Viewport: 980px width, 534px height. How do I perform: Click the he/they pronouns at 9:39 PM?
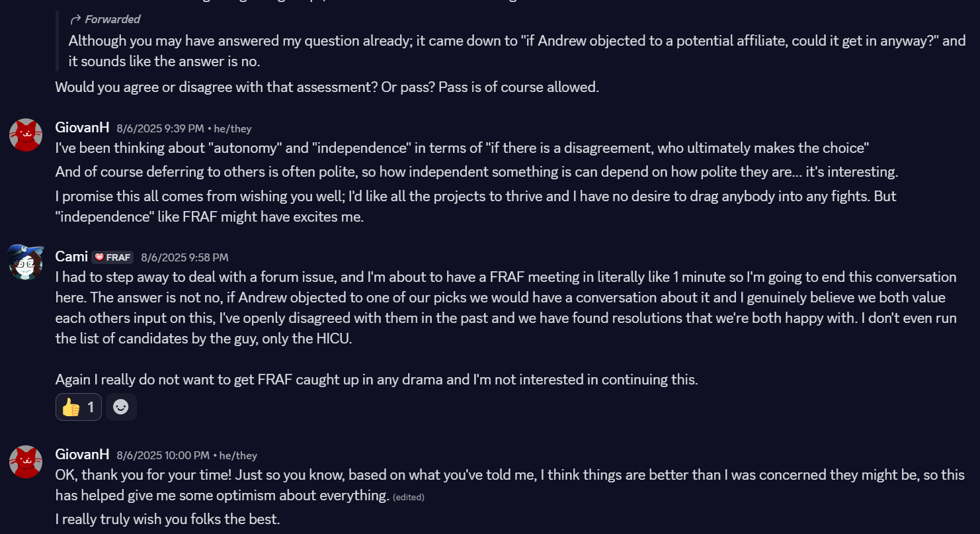(233, 128)
